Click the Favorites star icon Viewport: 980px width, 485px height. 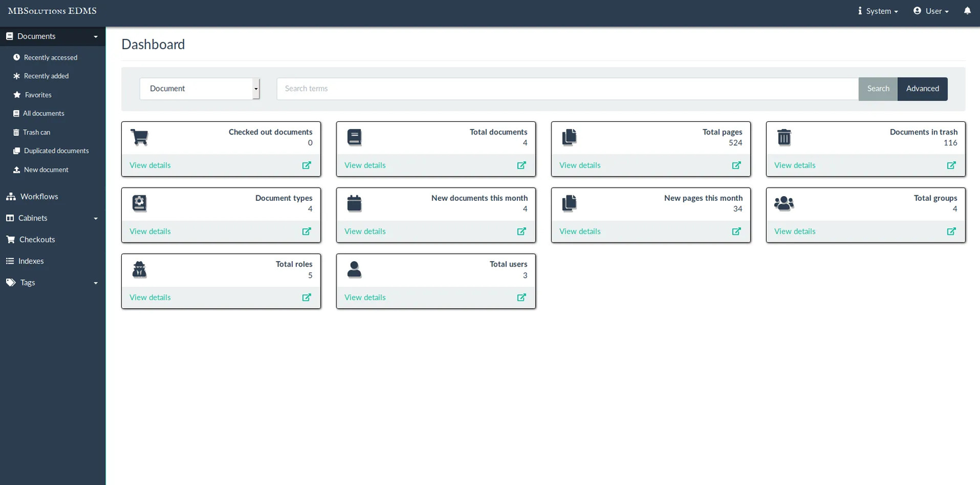pos(16,94)
